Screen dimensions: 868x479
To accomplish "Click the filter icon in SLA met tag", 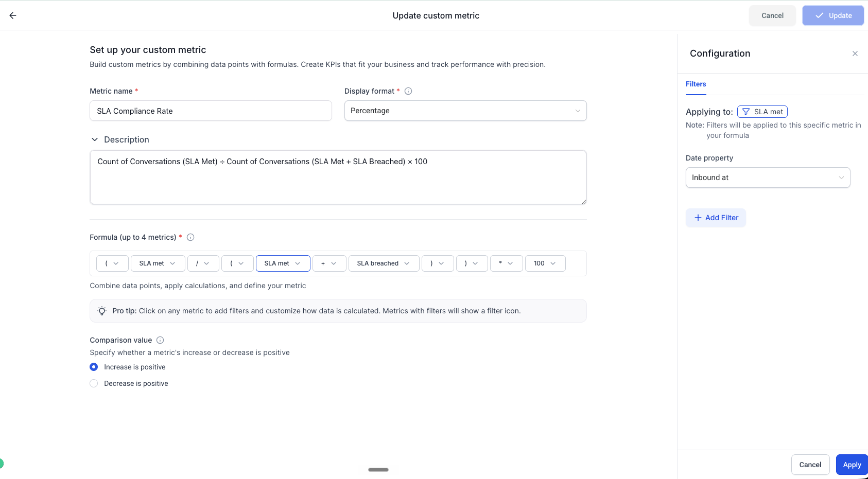I will coord(745,112).
